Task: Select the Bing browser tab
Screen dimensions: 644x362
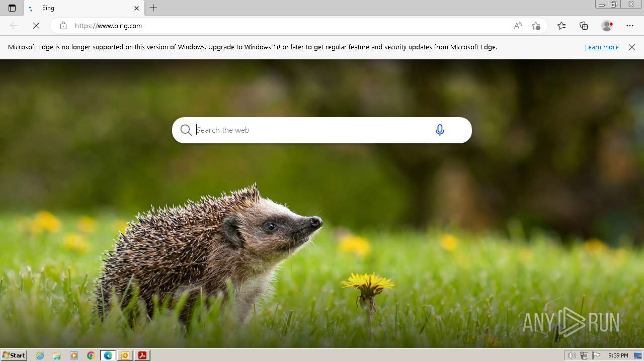Action: [x=84, y=8]
